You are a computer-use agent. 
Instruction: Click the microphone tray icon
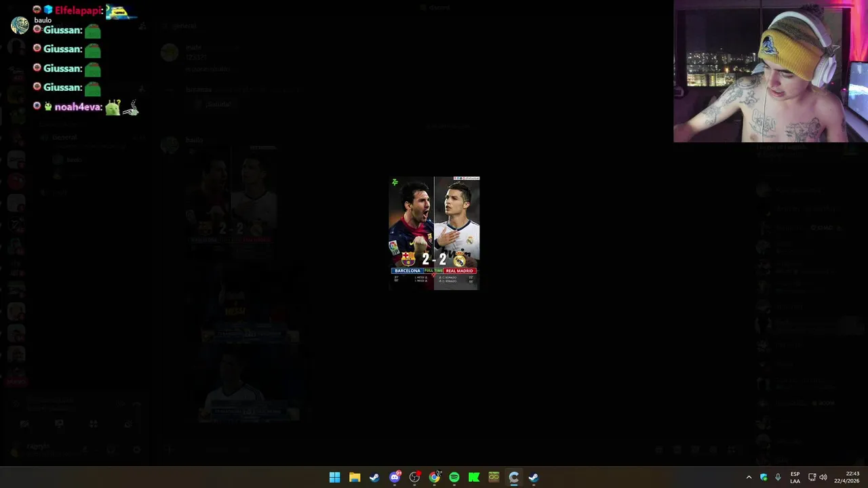(778, 477)
